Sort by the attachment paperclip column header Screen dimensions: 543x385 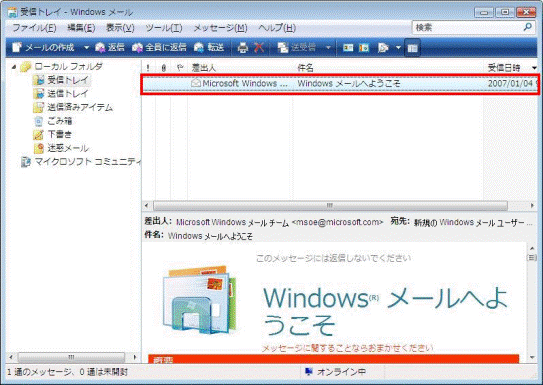click(x=163, y=68)
